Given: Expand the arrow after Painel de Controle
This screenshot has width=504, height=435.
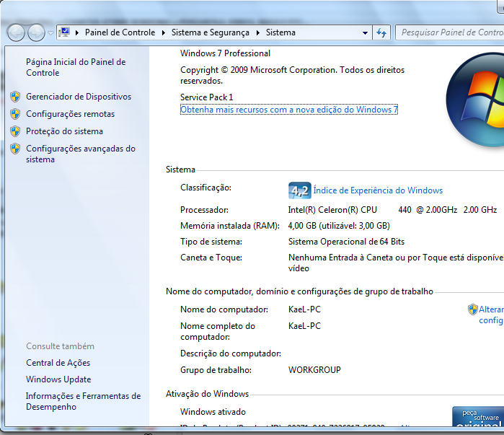Looking at the screenshot, I should [164, 32].
